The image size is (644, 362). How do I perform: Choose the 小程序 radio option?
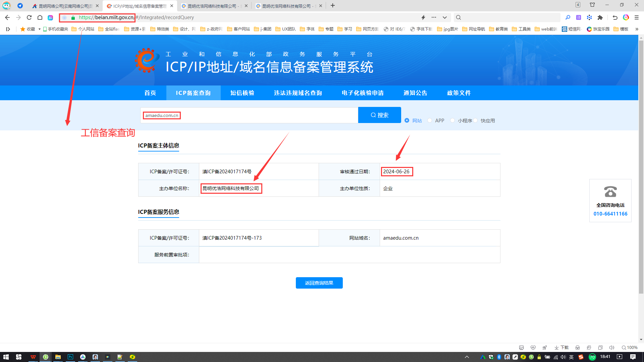(x=452, y=120)
